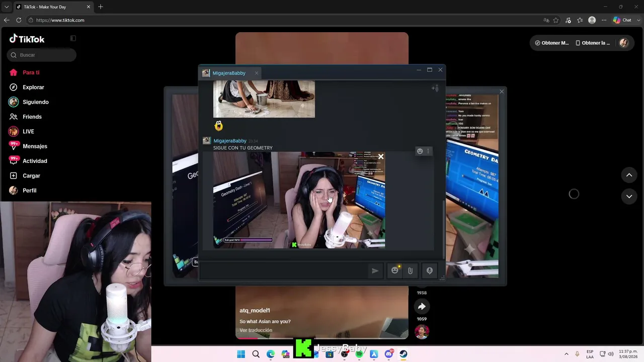Image resolution: width=644 pixels, height=362 pixels.
Task: Focus the Buscar search field
Action: click(x=42, y=55)
